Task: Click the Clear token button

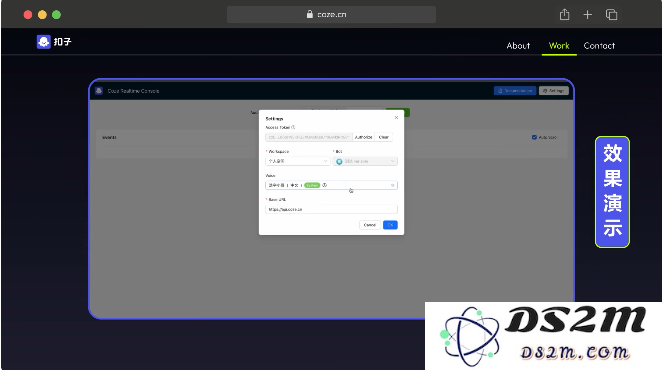Action: pos(384,137)
